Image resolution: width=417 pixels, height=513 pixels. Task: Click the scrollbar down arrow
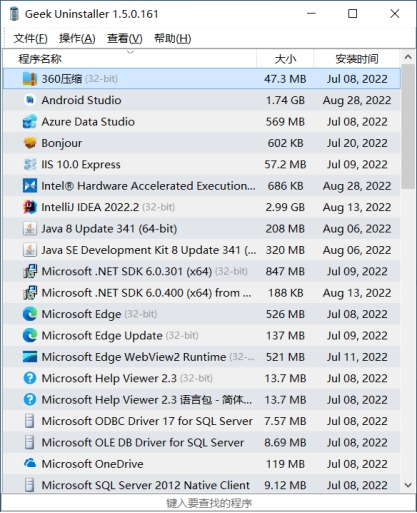(408, 485)
